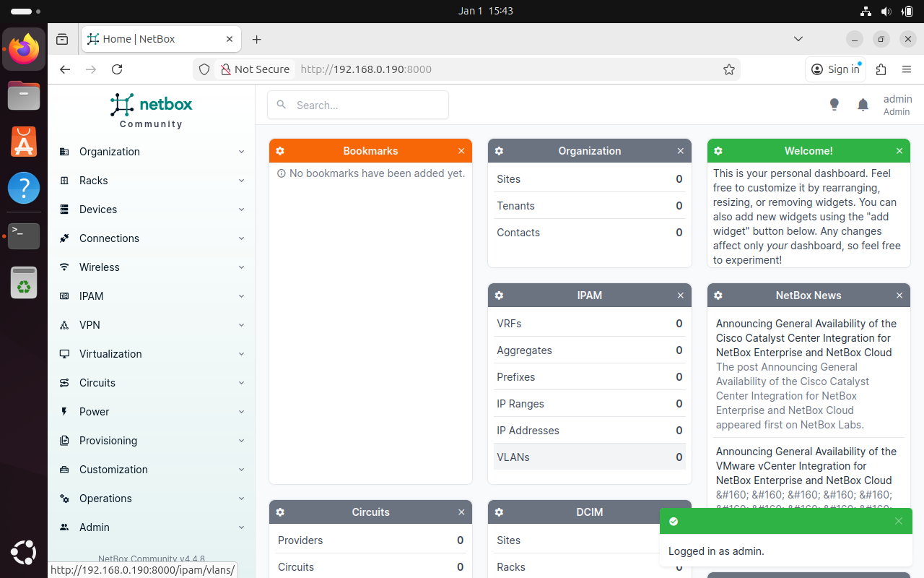This screenshot has width=924, height=578.
Task: Go back to previous page
Action: pyautogui.click(x=65, y=69)
